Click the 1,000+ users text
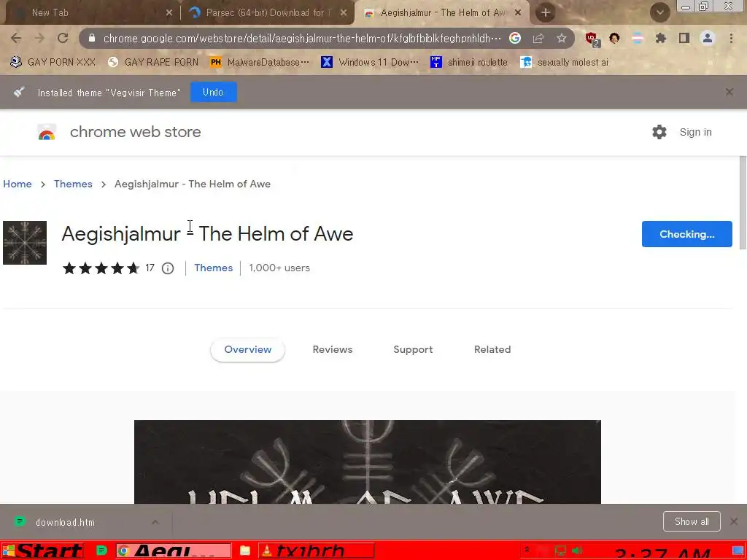This screenshot has height=560, width=747. (279, 268)
